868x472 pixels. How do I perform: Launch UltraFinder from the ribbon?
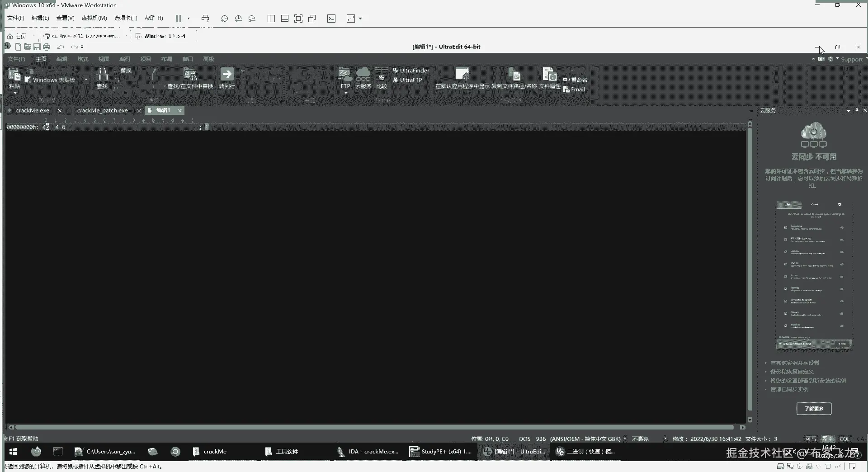coord(411,71)
